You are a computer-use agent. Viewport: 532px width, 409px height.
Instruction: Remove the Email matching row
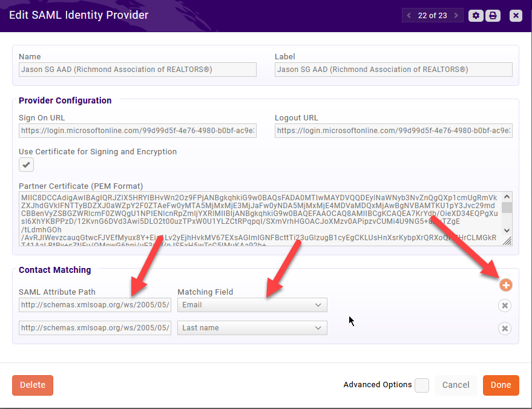[504, 306]
